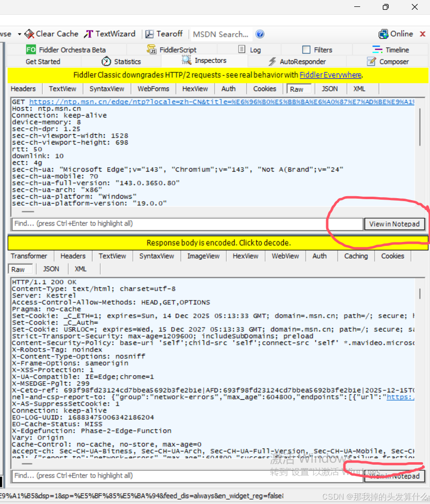Click the 'HTTP/1.1 200 OK' status line
This screenshot has width=430, height=504.
[44, 282]
